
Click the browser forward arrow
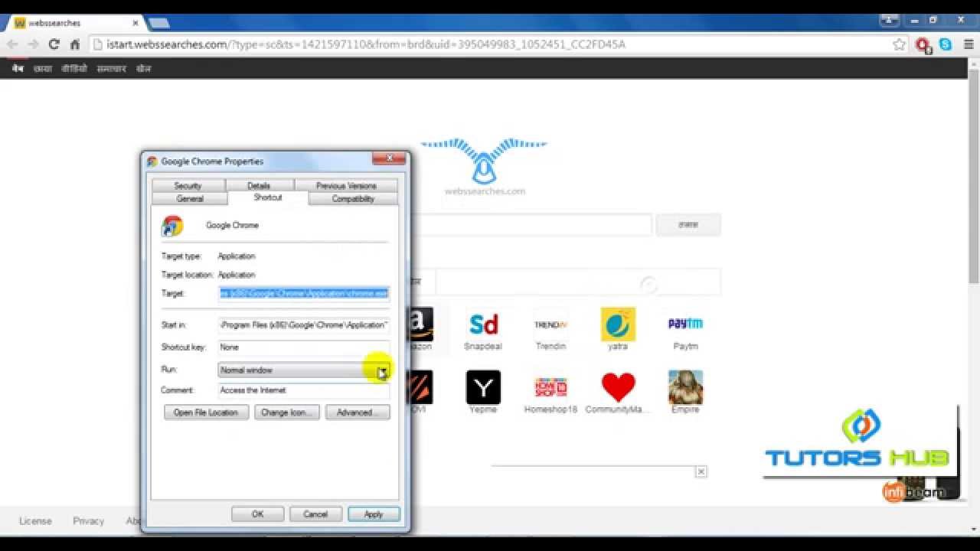33,44
